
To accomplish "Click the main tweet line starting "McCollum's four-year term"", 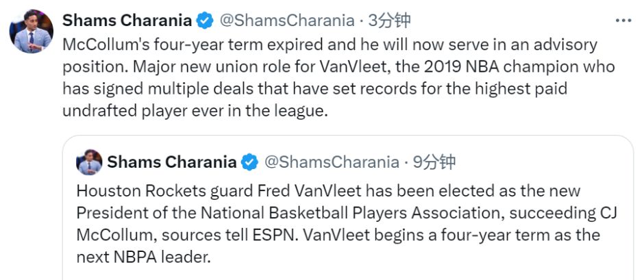I will tap(330, 45).
